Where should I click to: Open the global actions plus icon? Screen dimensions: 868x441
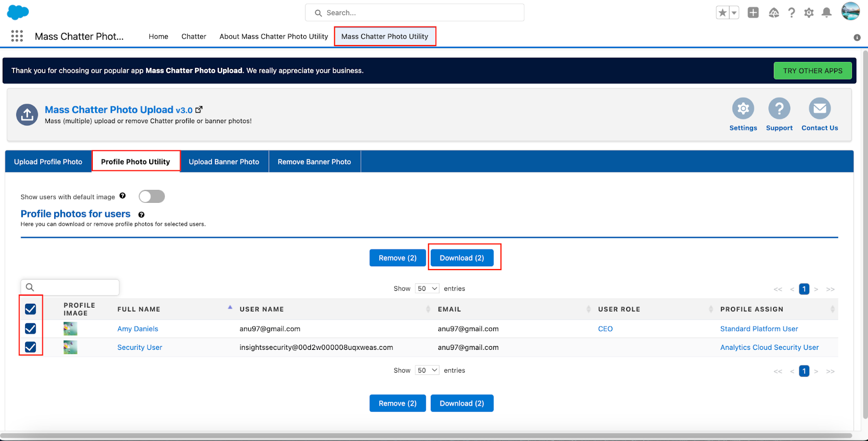[x=753, y=12]
